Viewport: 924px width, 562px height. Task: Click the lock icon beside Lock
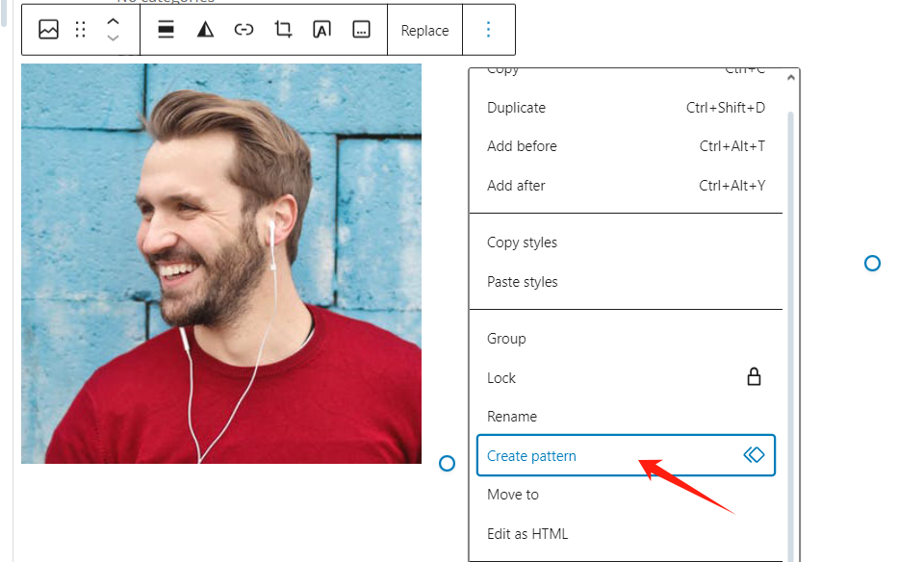point(754,377)
